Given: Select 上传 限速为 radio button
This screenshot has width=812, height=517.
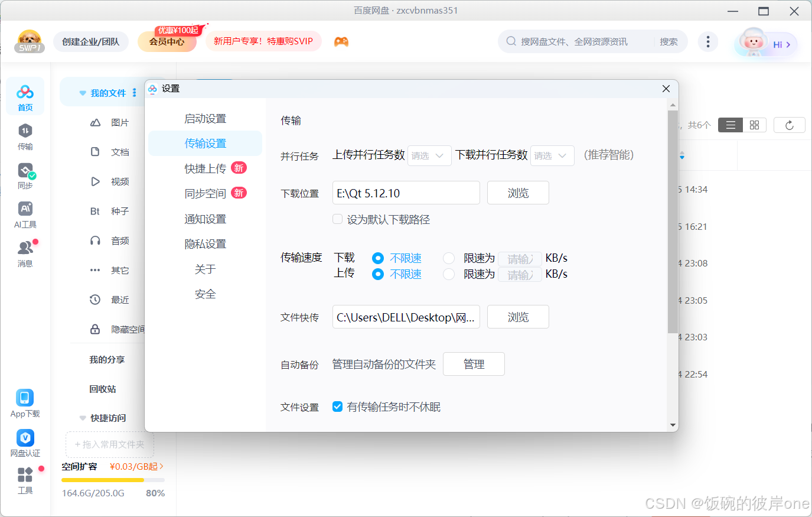Looking at the screenshot, I should [x=449, y=274].
